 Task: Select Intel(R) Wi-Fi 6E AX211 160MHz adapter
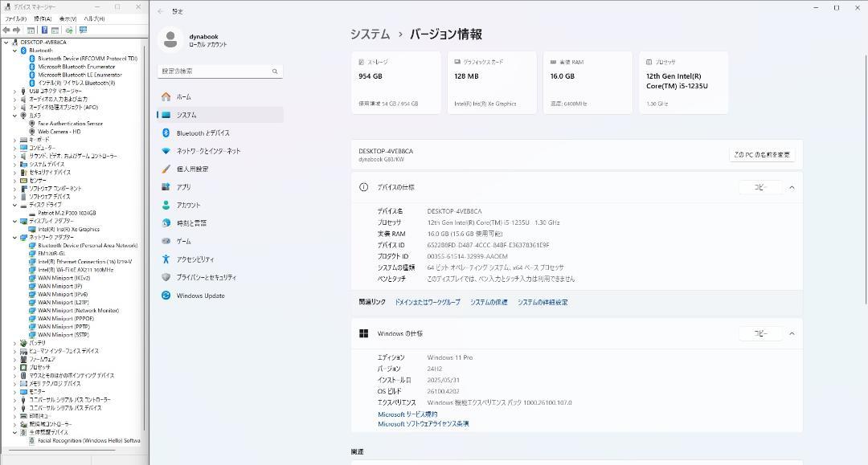coord(76,270)
